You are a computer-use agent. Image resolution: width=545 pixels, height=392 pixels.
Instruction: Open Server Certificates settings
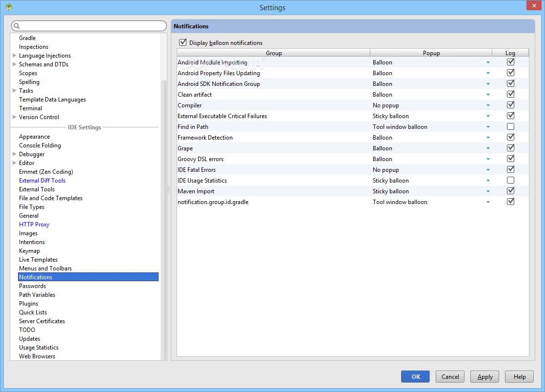click(x=41, y=321)
